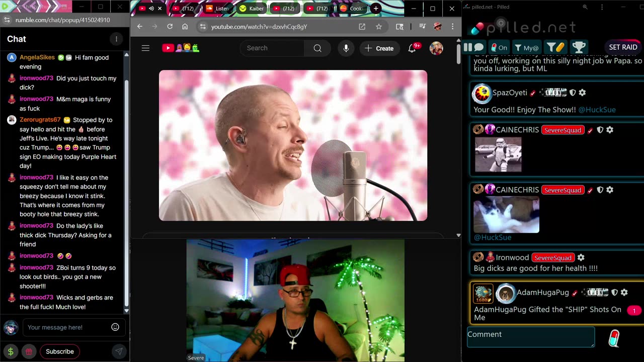Switch to the 'Listen' SoundCloud tab
Viewport: 644px width, 362px height.
click(x=217, y=9)
